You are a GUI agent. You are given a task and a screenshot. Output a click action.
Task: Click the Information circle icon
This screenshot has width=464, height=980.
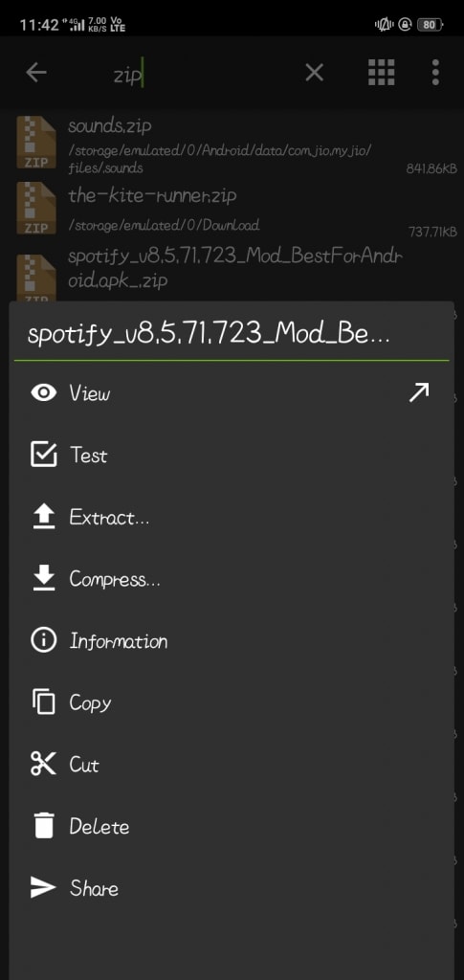coord(43,640)
